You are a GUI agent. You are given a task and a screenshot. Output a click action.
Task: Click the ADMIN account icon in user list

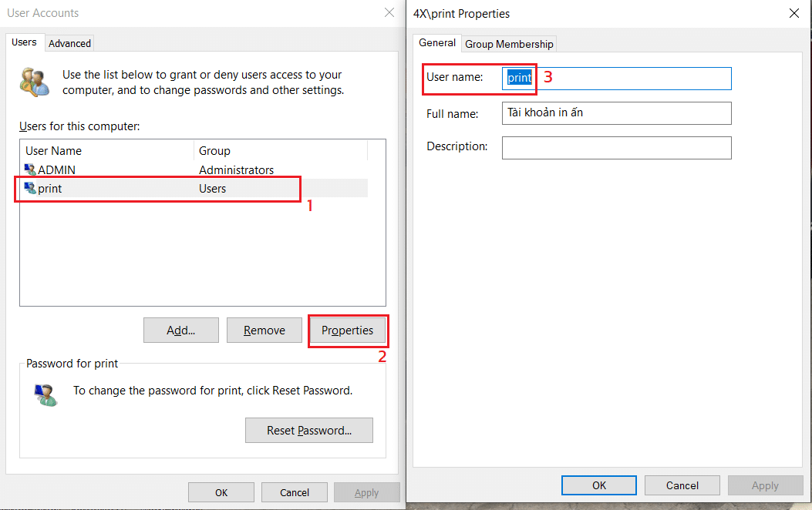(x=30, y=169)
